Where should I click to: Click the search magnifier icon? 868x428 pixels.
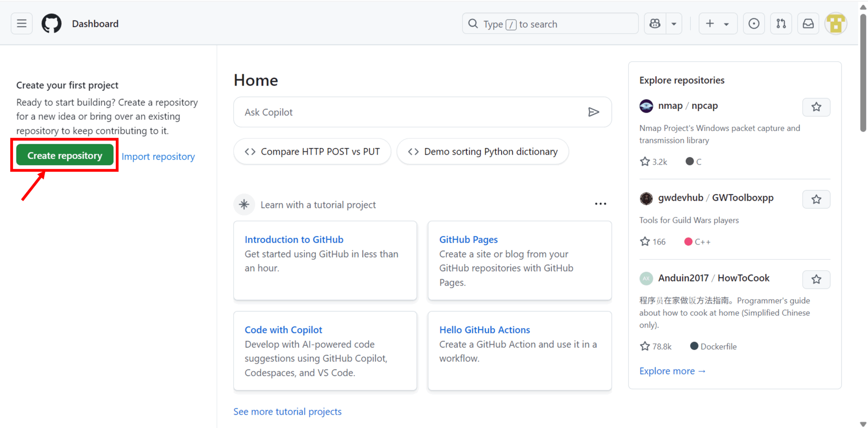(473, 24)
